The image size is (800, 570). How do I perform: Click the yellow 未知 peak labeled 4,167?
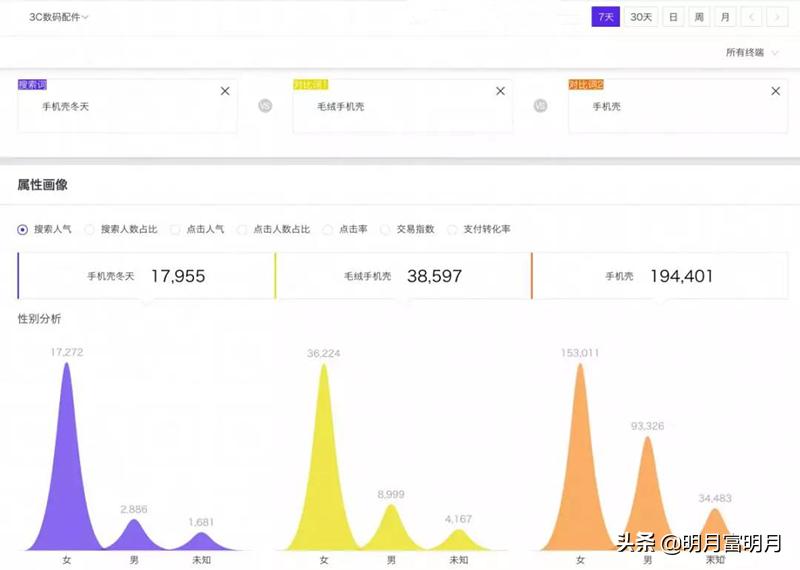pos(459,541)
